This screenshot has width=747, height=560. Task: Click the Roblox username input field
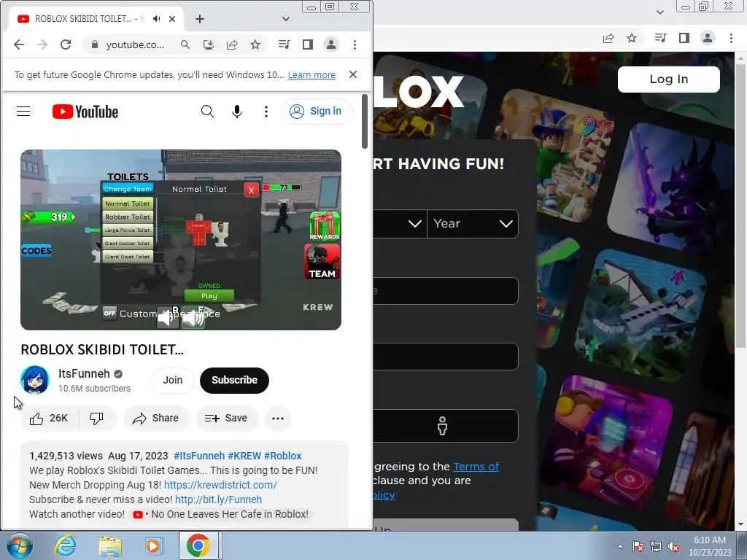pos(446,290)
